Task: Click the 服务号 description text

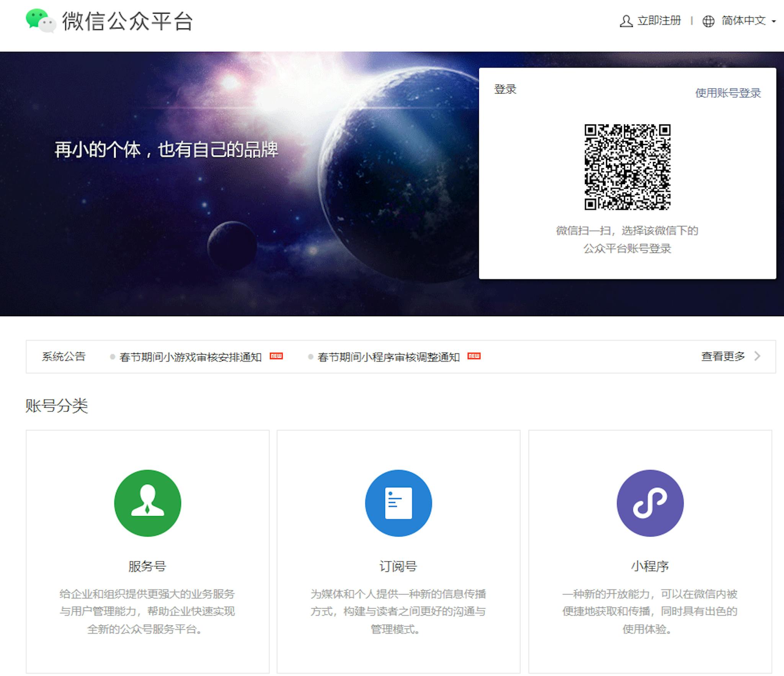Action: pos(147,611)
